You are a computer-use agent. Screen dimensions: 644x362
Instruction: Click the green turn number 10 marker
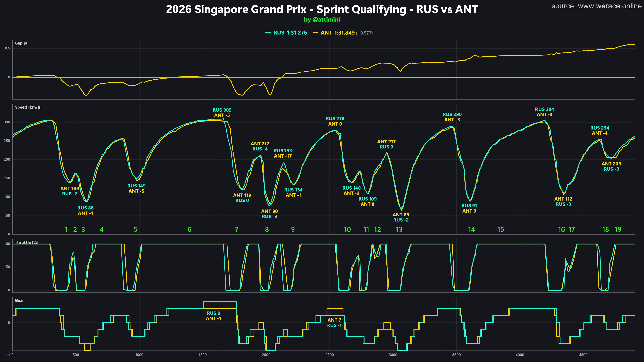[x=347, y=229]
